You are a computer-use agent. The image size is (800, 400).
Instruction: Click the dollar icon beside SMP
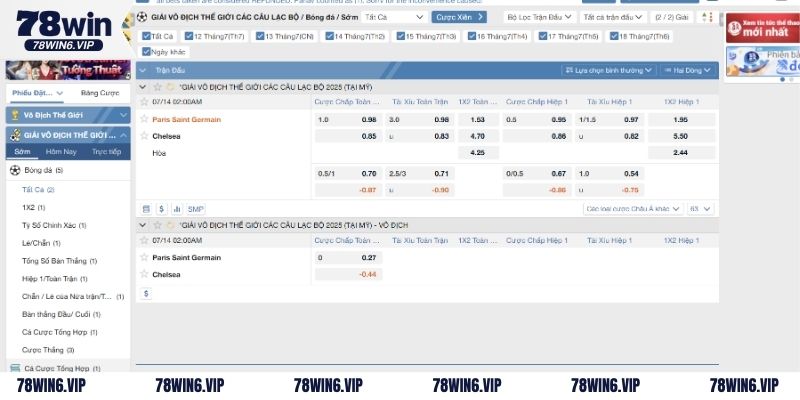[162, 209]
